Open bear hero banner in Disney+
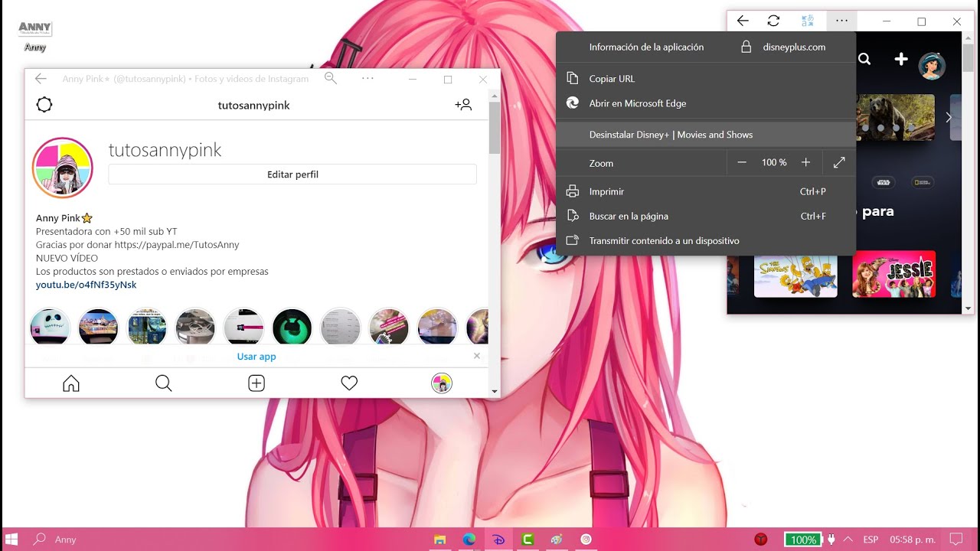Viewport: 980px width, 551px height. tap(896, 117)
